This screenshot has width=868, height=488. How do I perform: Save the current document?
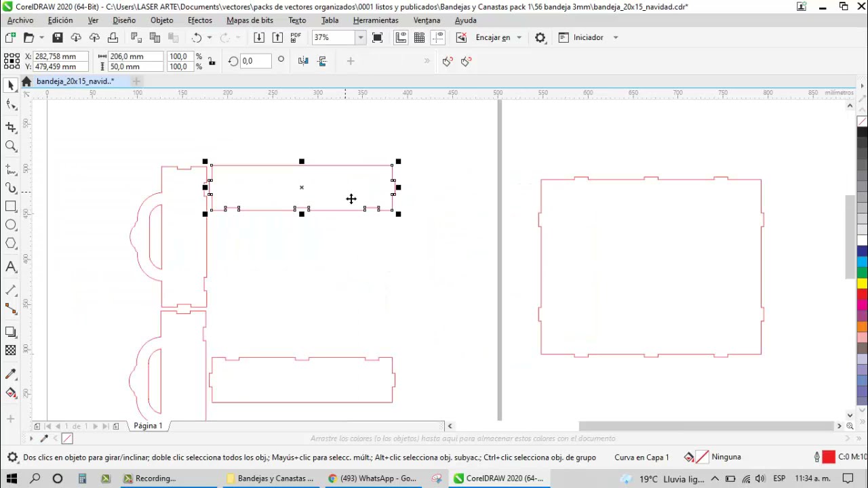pos(58,37)
